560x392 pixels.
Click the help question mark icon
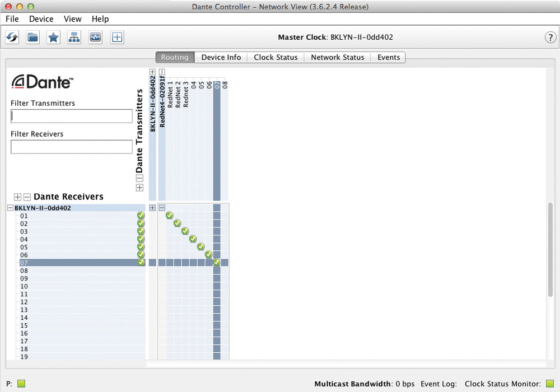coord(550,38)
